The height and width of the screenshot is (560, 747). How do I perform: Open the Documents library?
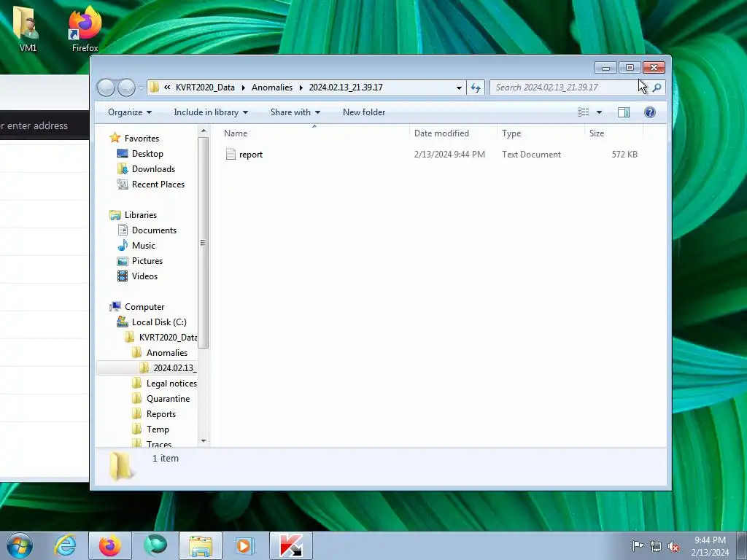coord(154,230)
